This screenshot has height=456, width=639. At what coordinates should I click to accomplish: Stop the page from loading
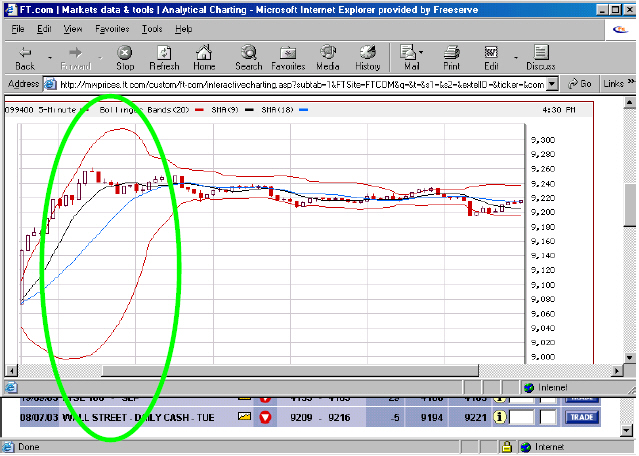coord(125,58)
